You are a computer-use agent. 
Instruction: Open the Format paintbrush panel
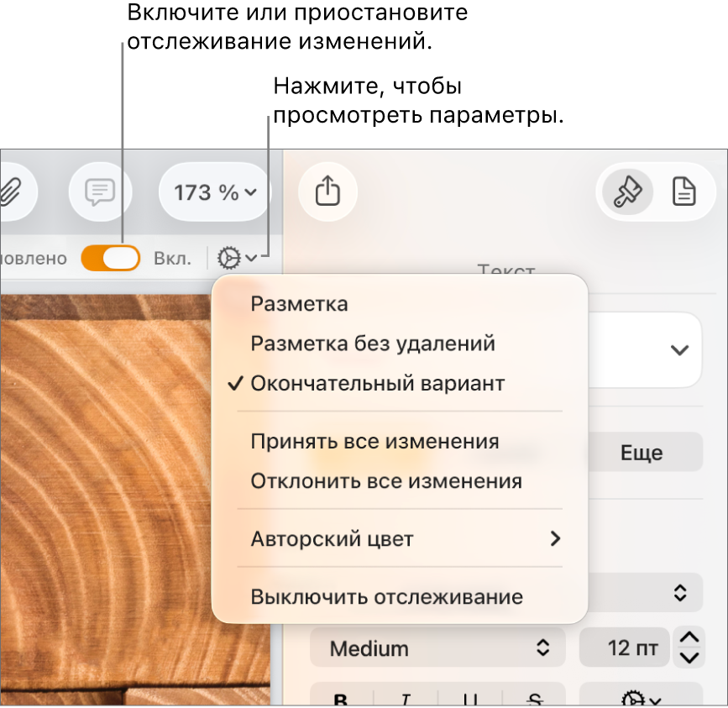pos(628,191)
